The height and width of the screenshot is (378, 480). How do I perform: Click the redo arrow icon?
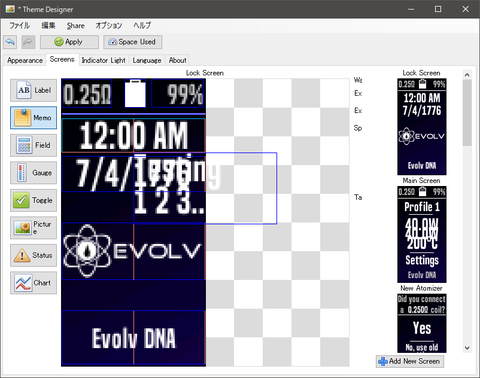pos(28,42)
